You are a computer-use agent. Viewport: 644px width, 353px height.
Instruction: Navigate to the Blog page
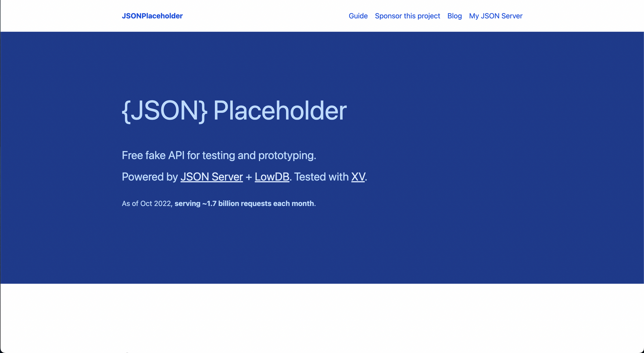pyautogui.click(x=454, y=16)
